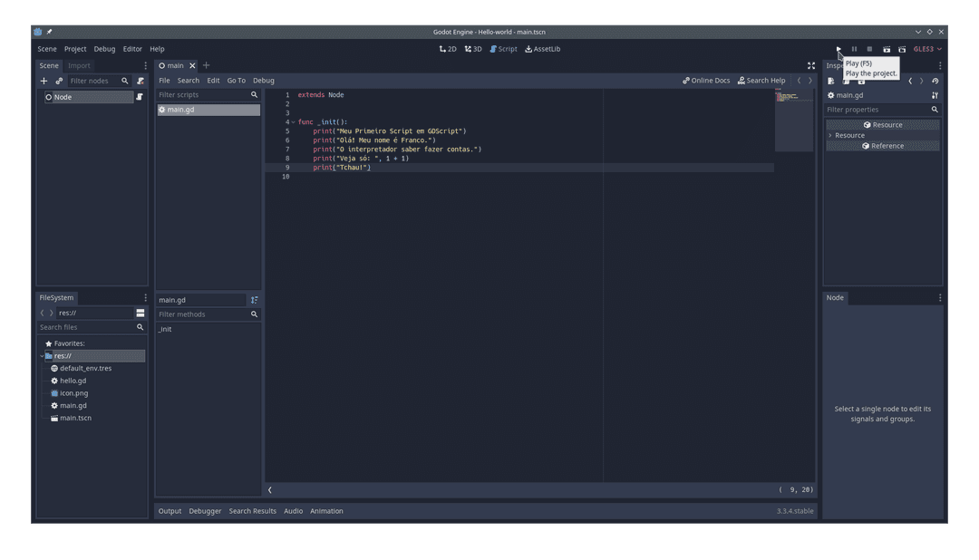Open the Output bottom panel

(170, 511)
